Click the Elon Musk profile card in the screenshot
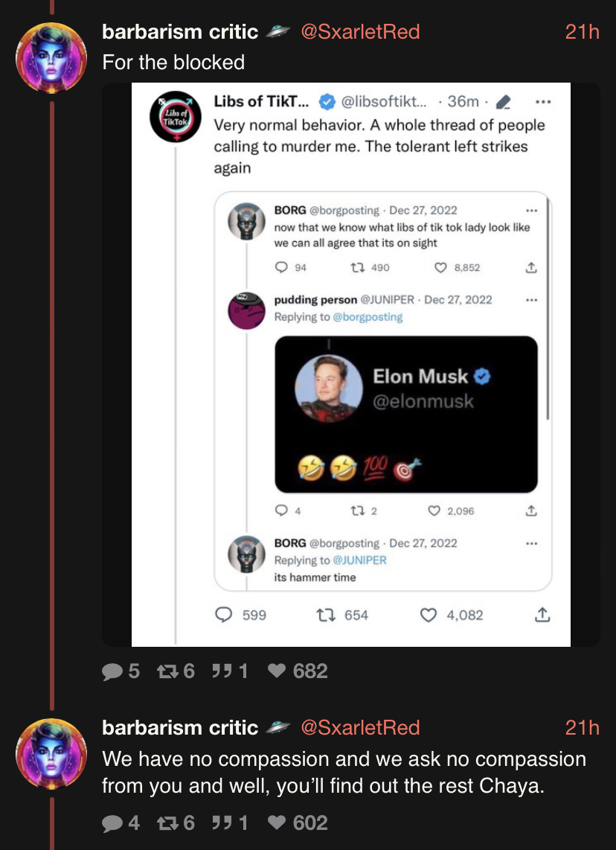This screenshot has height=850, width=616. tap(405, 414)
